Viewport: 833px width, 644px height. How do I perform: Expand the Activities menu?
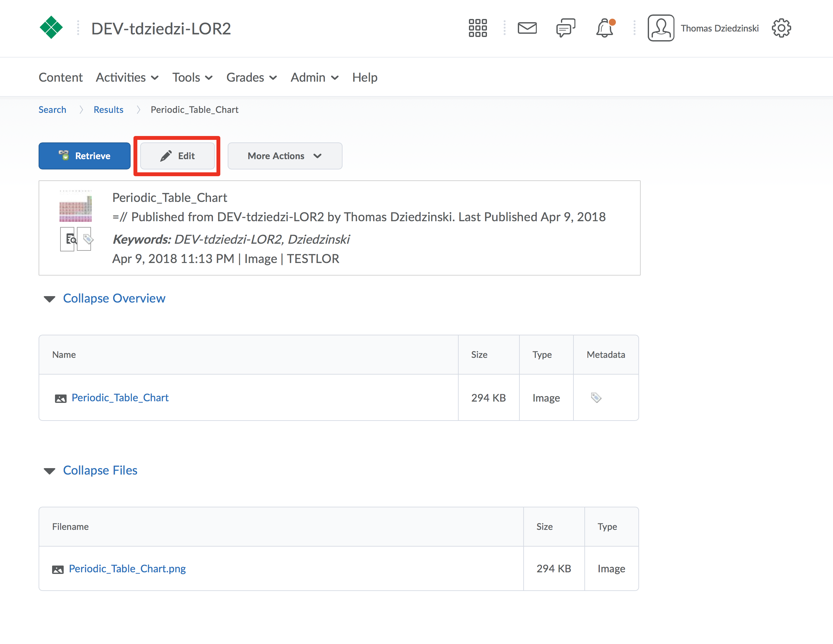tap(127, 77)
